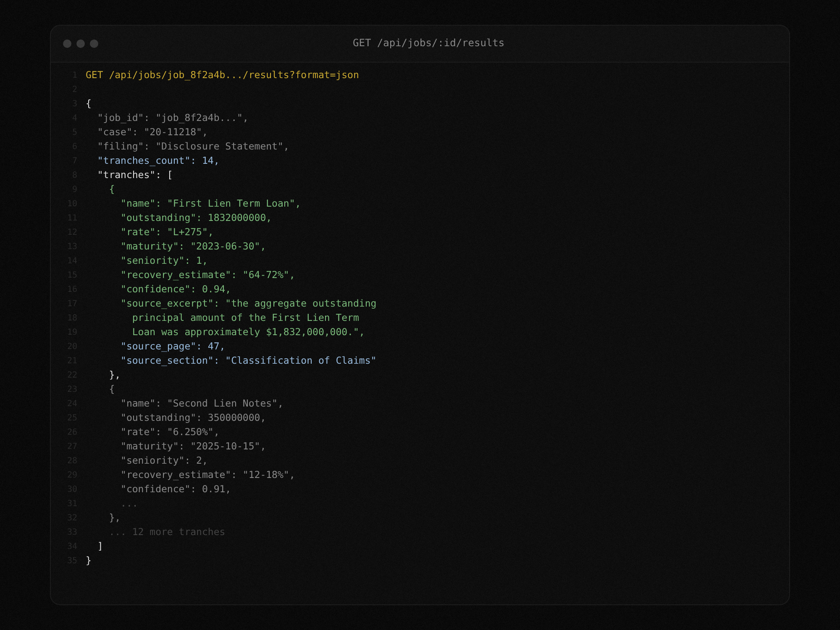Click the "recovery_estimate": "64-72%" line
The image size is (840, 630).
(x=208, y=275)
